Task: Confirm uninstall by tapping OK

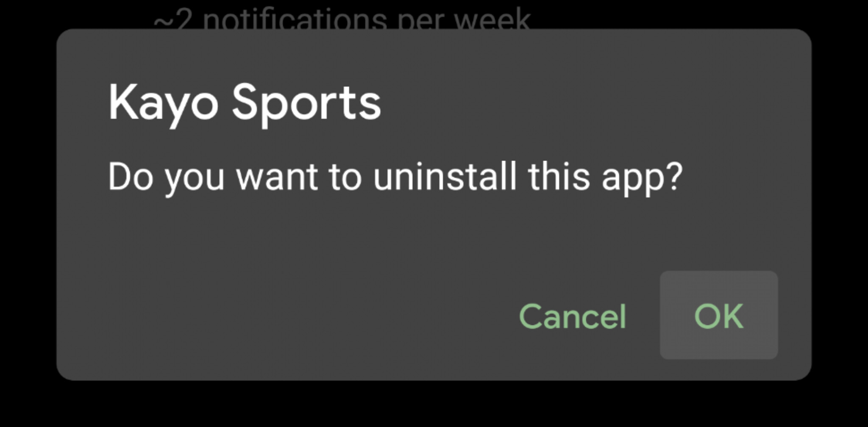Action: [x=718, y=315]
